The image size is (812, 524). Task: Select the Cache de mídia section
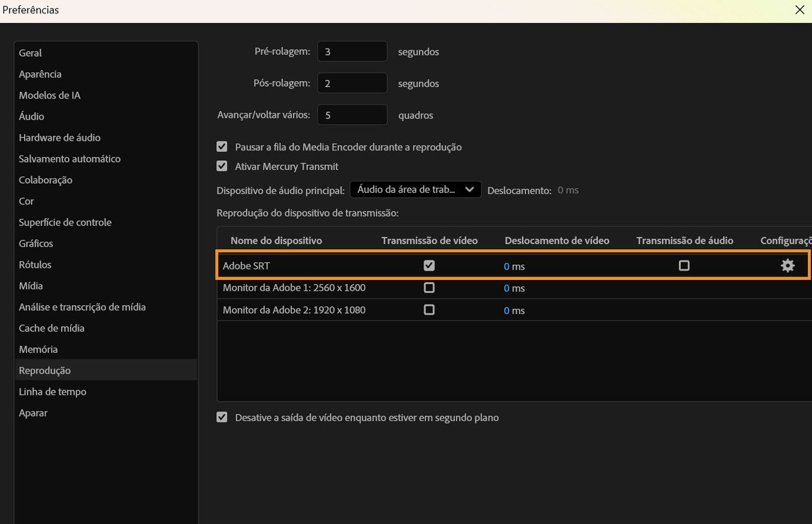(51, 328)
